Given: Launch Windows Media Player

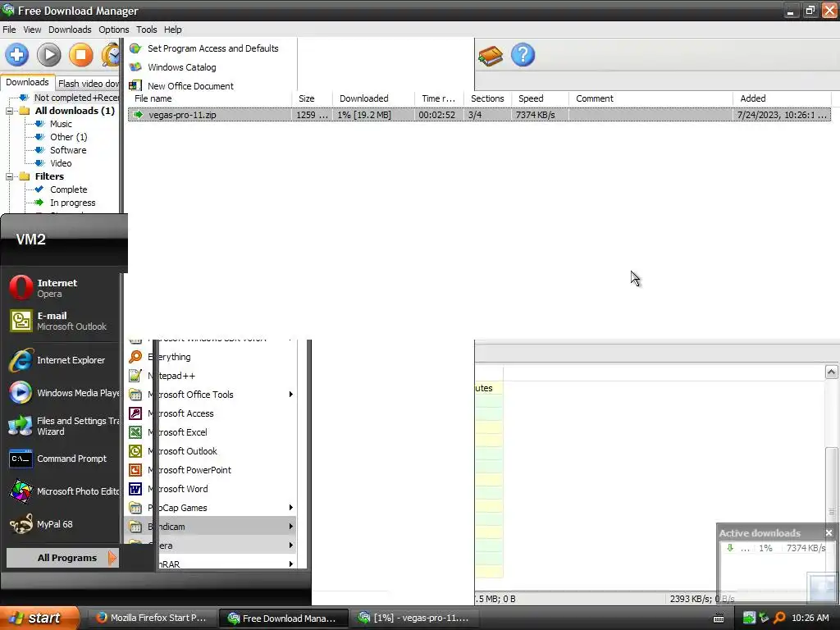Looking at the screenshot, I should click(62, 393).
